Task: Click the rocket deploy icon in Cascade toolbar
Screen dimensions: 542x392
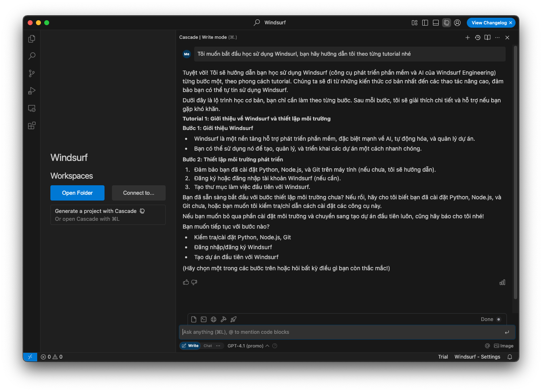Action: pos(233,319)
